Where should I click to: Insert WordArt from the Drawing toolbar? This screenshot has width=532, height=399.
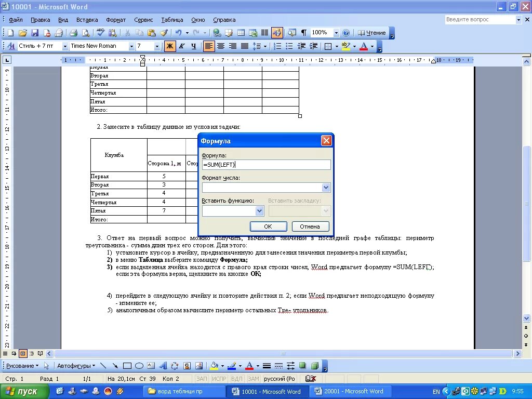pyautogui.click(x=163, y=366)
